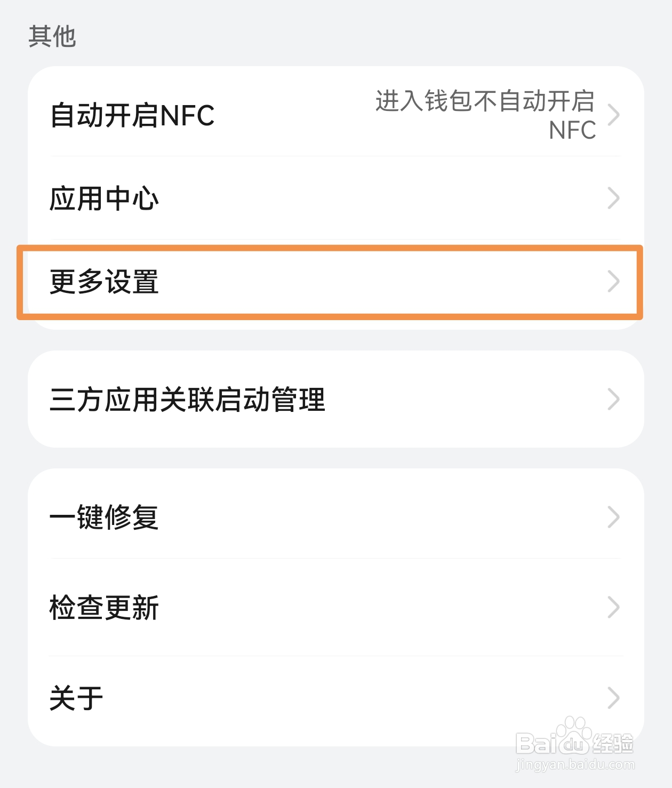Tap the chevron beside 自动开启NFC

point(613,115)
